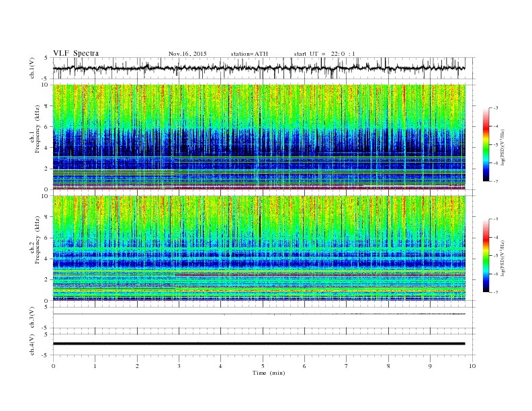The height and width of the screenshot is (411, 532).
Task: Click the "6" kHz tick of ch.1 spectrogram
Action: tap(46, 127)
